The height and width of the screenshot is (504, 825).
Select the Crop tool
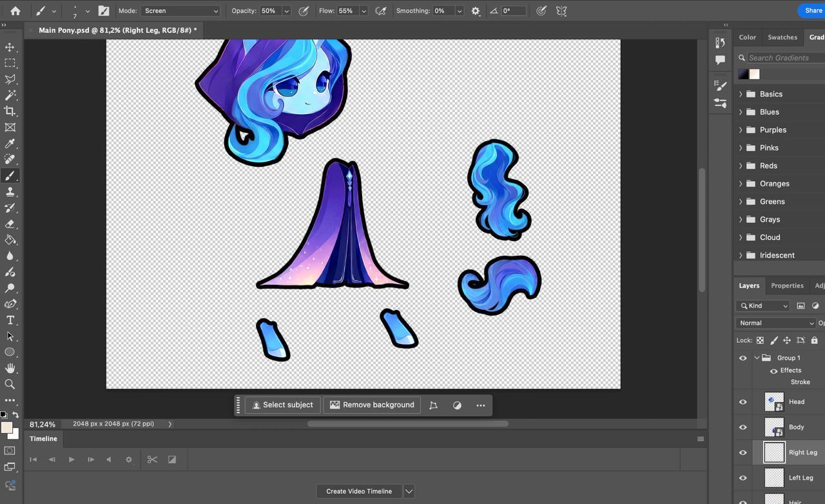pos(10,111)
